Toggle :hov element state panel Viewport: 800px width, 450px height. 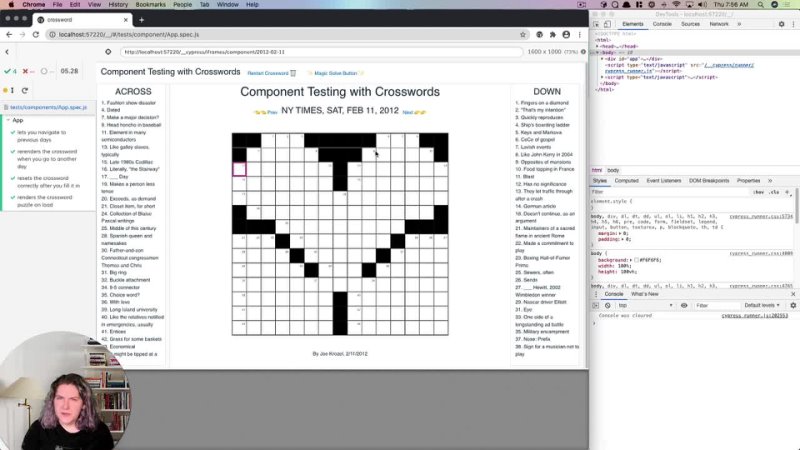coord(759,192)
